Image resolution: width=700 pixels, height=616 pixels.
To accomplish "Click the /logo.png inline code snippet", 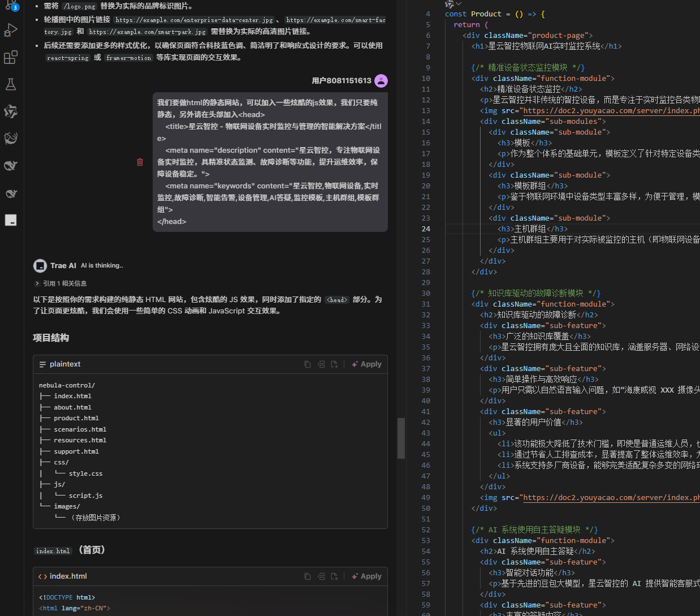I will pos(80,7).
